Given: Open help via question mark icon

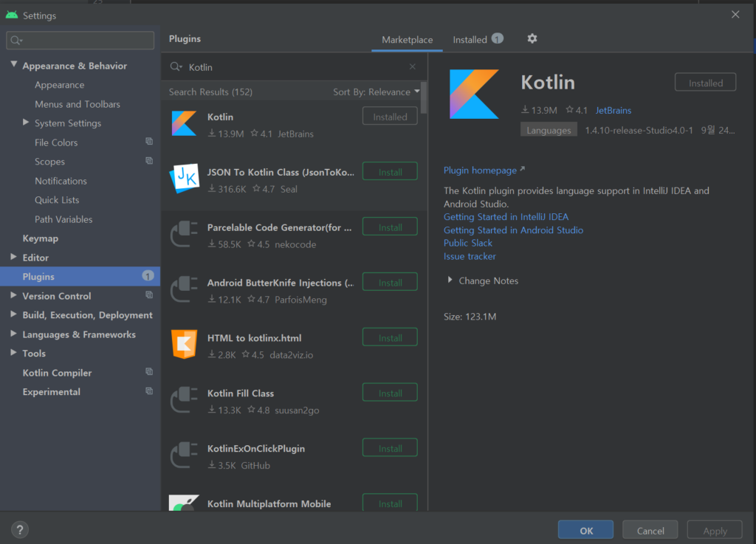Looking at the screenshot, I should (x=21, y=528).
